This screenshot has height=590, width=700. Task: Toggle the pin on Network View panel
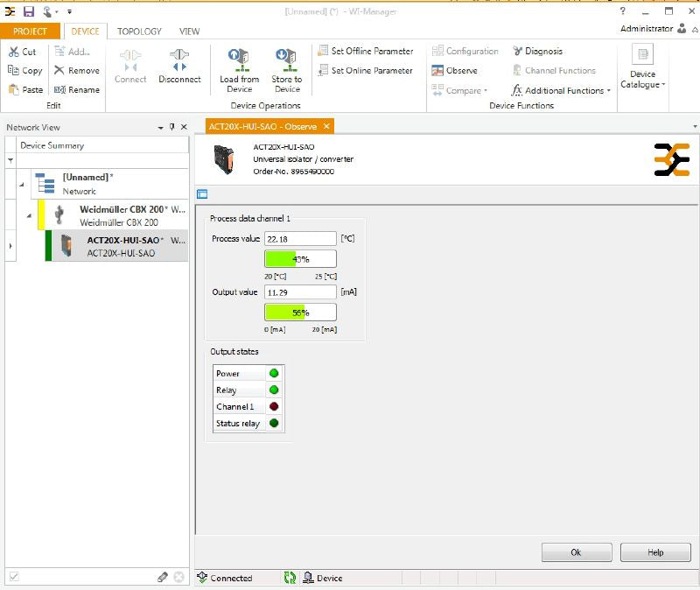point(171,127)
